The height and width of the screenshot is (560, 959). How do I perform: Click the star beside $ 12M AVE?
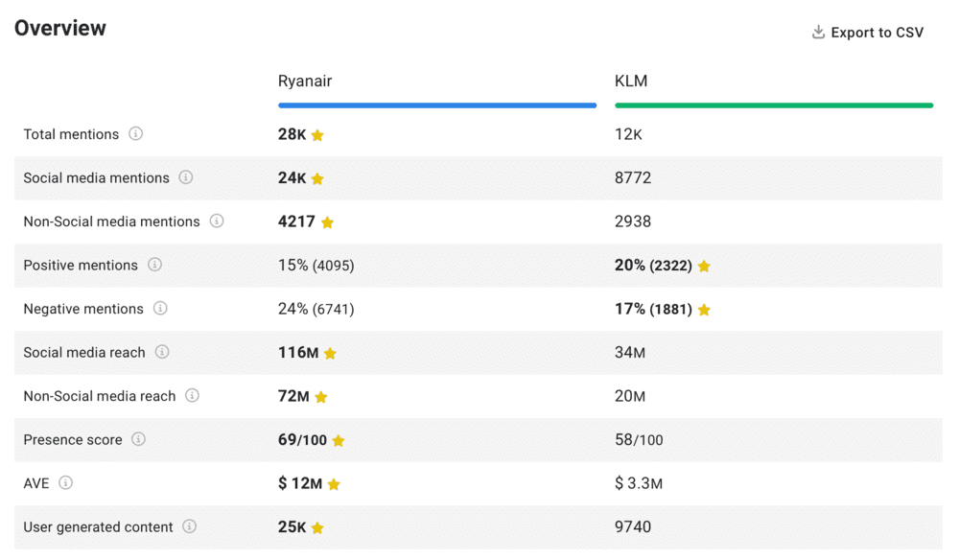pos(334,485)
